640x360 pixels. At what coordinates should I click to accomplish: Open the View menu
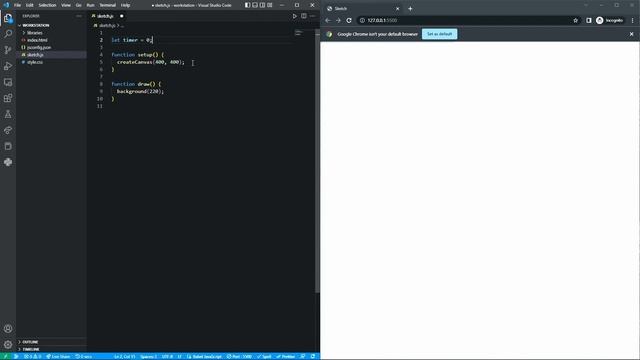(66, 5)
